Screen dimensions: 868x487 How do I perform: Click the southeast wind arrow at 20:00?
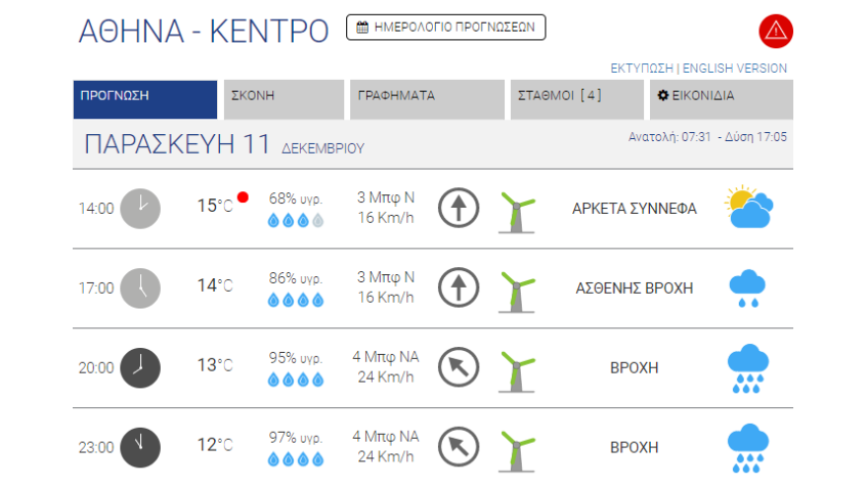[459, 367]
